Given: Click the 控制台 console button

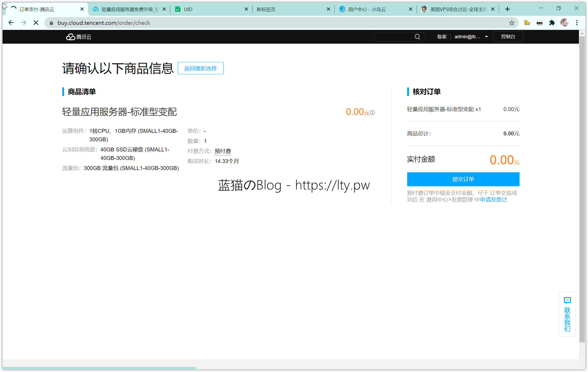Looking at the screenshot, I should point(508,37).
